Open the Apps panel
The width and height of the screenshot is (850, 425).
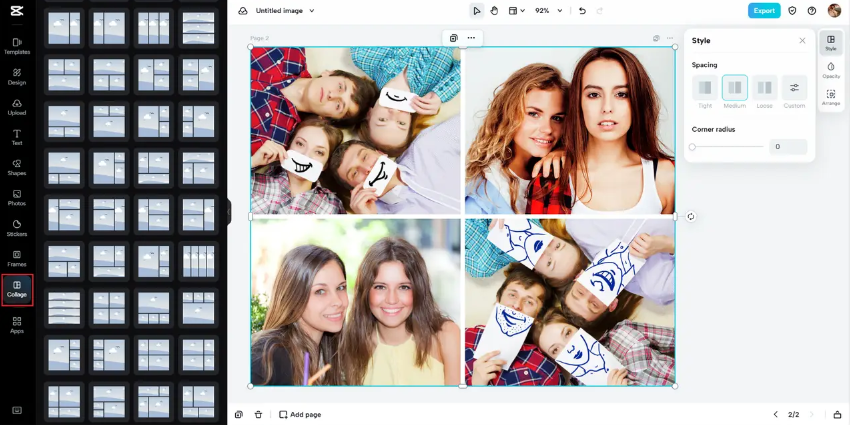point(17,325)
